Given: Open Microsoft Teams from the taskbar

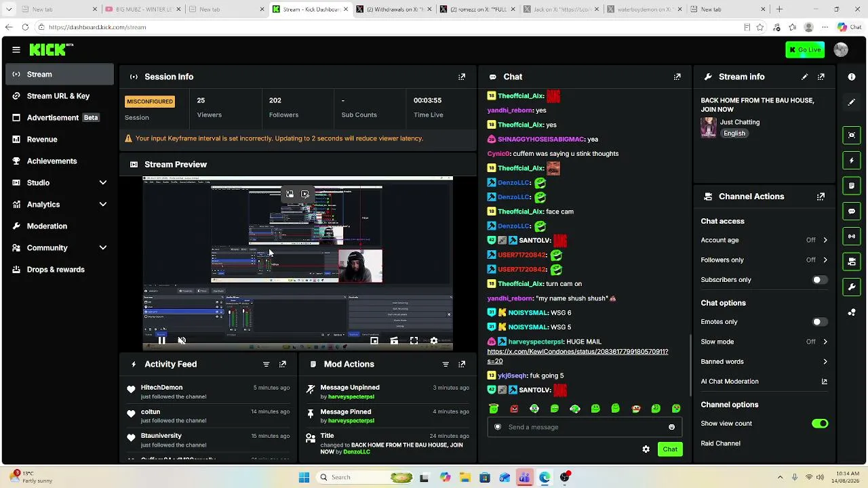Looking at the screenshot, I should 524,477.
